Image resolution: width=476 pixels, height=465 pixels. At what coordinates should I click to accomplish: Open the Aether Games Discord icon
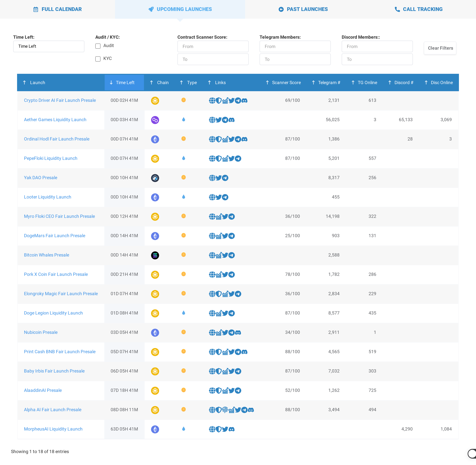[232, 120]
